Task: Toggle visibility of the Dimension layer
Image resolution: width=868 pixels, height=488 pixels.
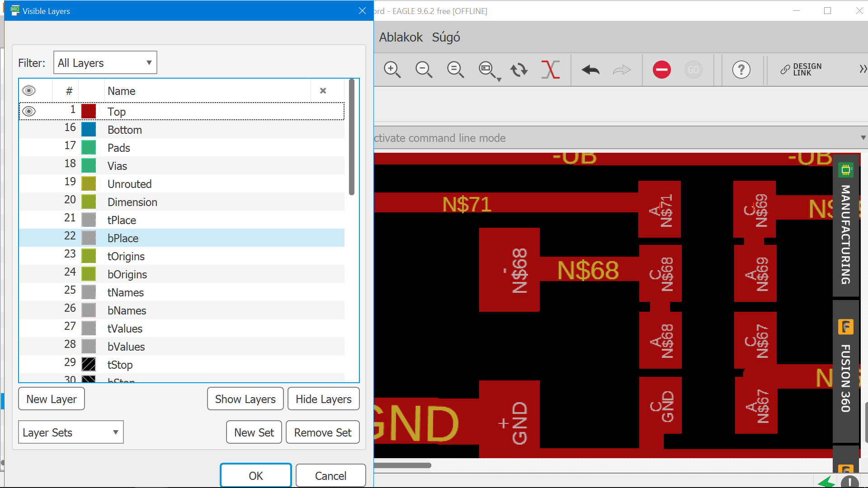Action: point(29,202)
